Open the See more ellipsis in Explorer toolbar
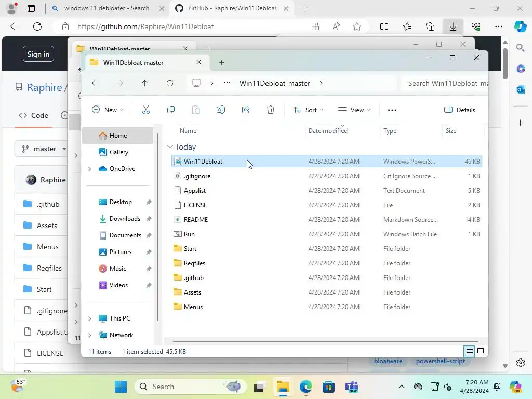This screenshot has width=532, height=399. click(392, 110)
